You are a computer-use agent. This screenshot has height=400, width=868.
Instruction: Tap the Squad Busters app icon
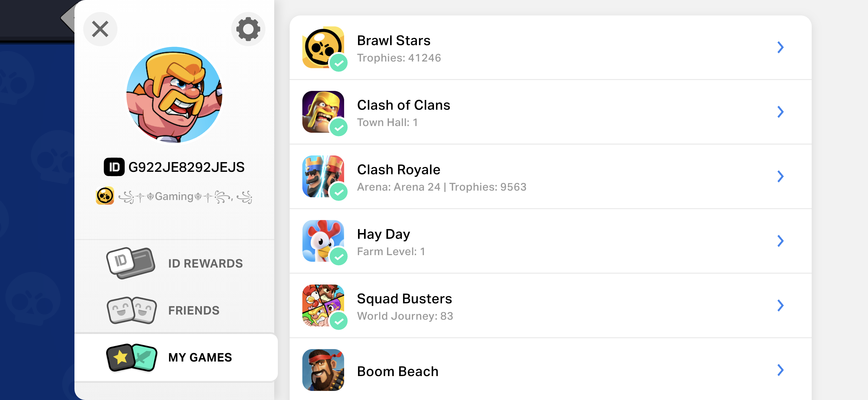(323, 305)
